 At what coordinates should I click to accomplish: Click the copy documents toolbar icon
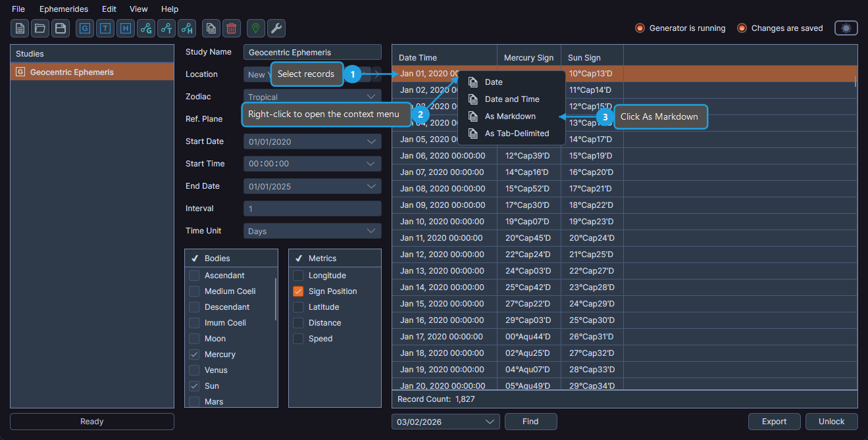pyautogui.click(x=211, y=28)
